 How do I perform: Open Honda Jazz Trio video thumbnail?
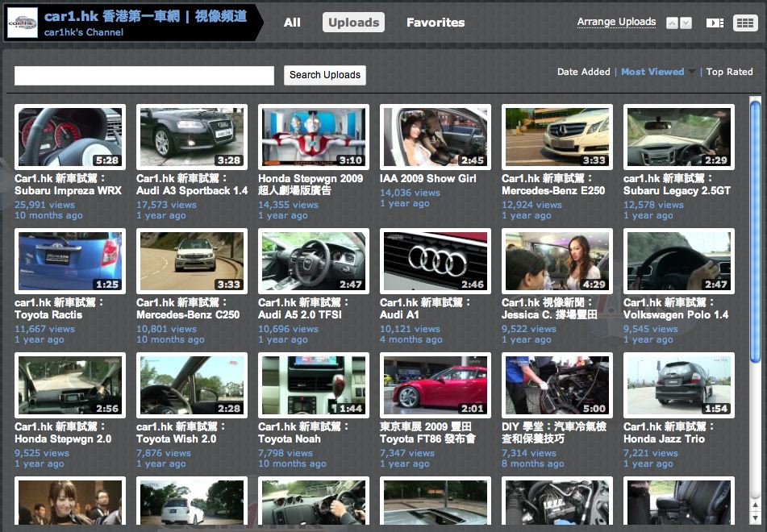(x=679, y=385)
